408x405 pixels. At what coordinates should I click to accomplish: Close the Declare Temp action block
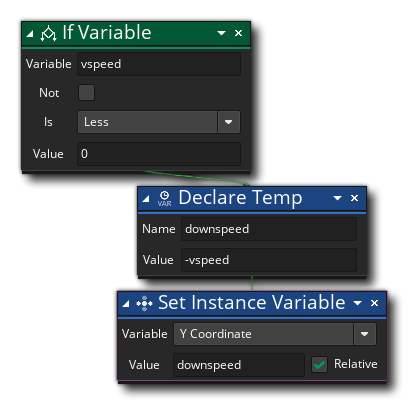tap(354, 198)
